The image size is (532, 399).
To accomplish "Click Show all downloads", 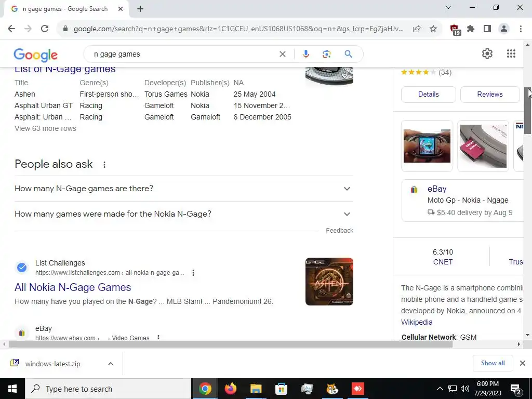I will click(x=493, y=363).
